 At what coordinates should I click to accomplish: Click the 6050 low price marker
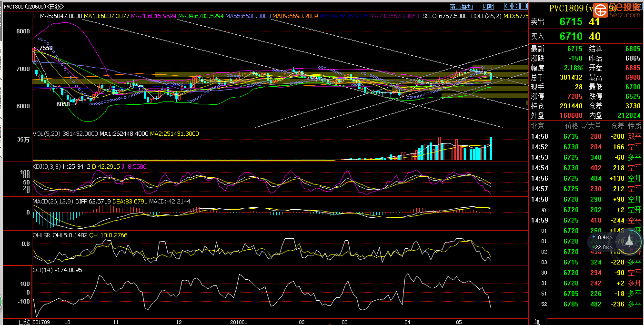[63, 104]
